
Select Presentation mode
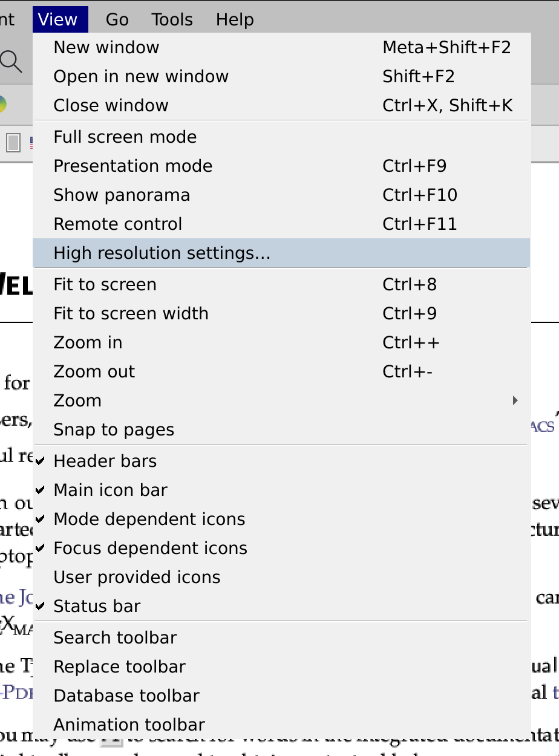coord(133,166)
